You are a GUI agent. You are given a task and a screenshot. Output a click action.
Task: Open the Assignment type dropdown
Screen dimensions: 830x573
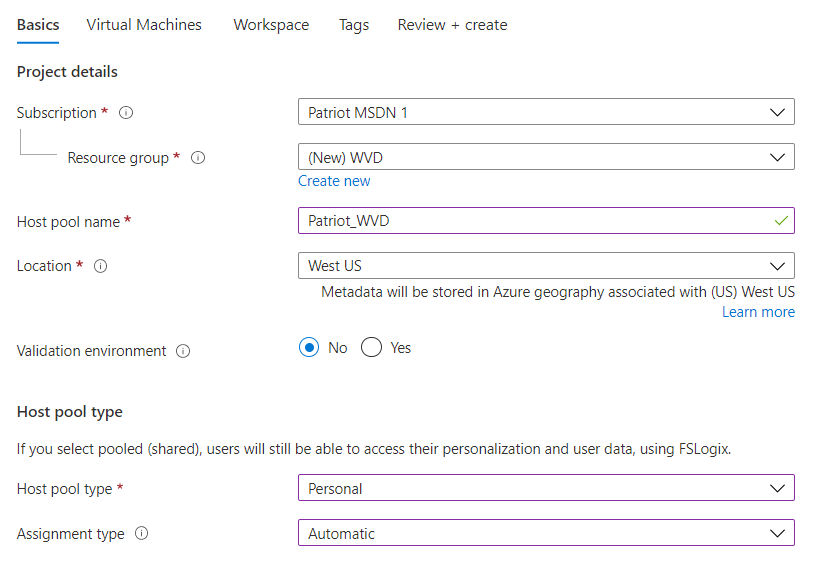[x=546, y=533]
